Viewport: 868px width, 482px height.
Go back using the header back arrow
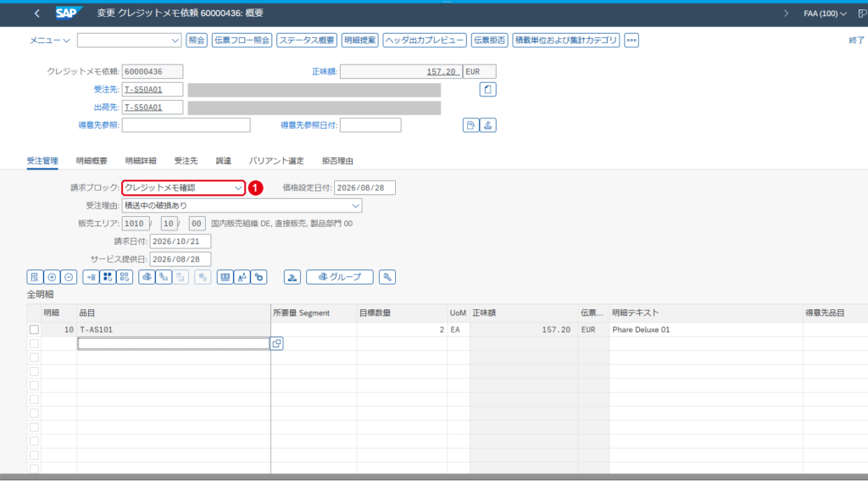pos(37,14)
